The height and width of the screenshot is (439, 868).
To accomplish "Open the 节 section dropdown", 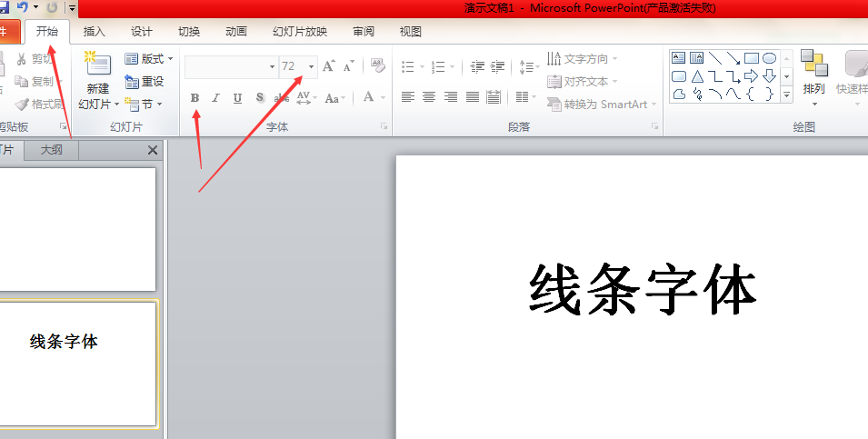I will tap(144, 105).
